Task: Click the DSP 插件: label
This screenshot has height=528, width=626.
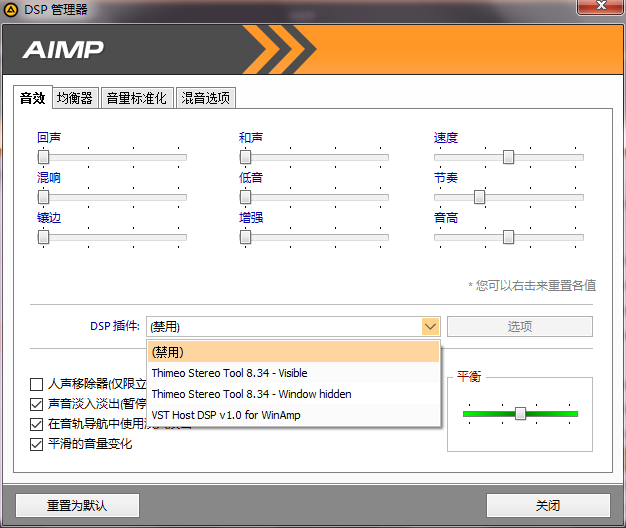Action: pyautogui.click(x=115, y=326)
